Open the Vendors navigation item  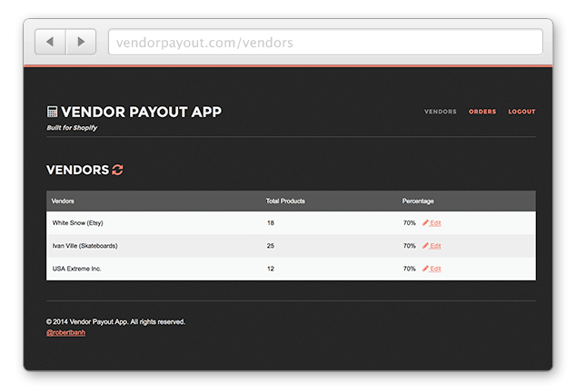tap(440, 112)
